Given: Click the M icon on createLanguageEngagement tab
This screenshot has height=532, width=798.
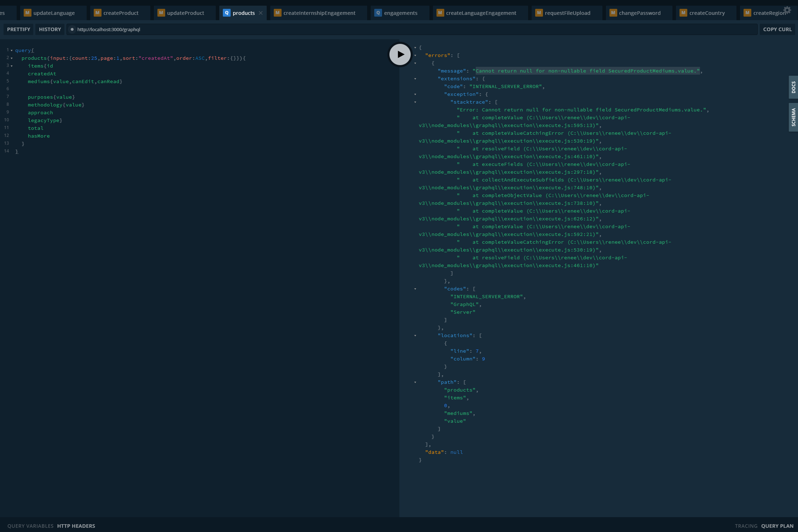Looking at the screenshot, I should point(440,13).
